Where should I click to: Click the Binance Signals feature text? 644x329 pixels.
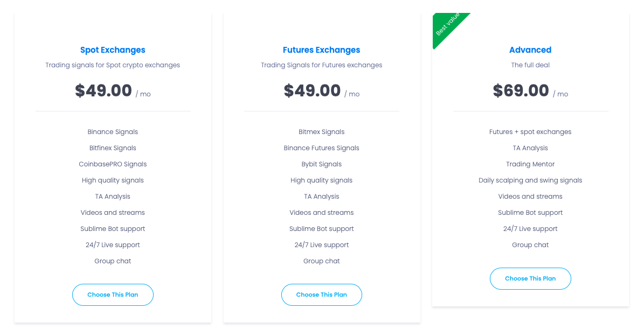coord(113,132)
